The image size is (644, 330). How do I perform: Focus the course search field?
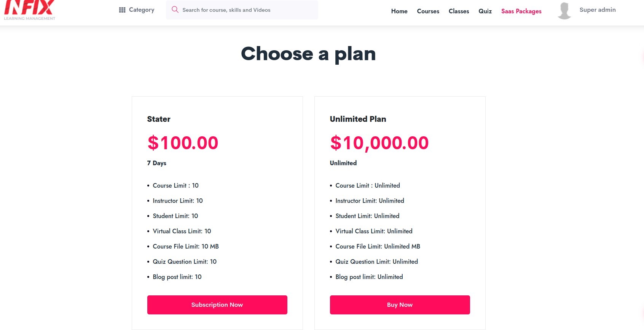click(x=242, y=10)
